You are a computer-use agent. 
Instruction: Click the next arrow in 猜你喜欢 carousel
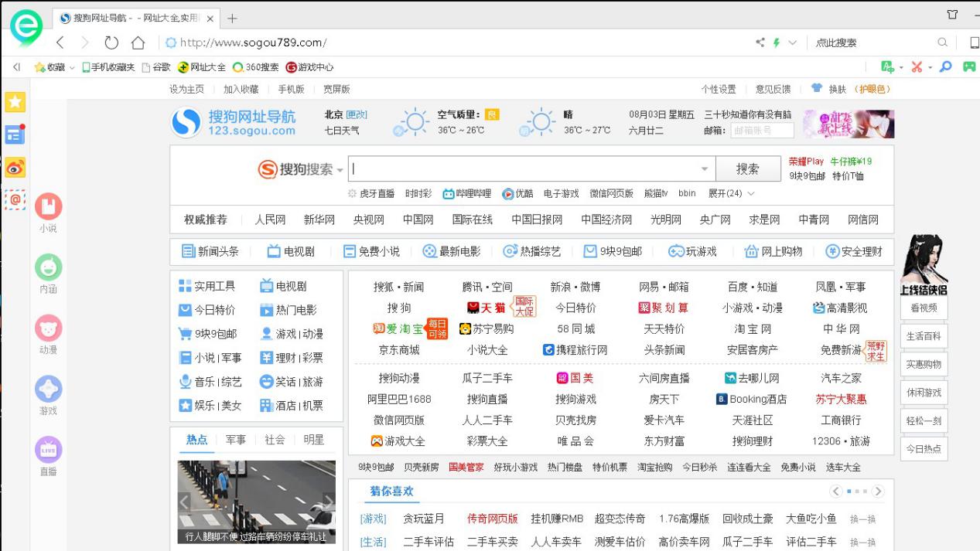click(880, 490)
